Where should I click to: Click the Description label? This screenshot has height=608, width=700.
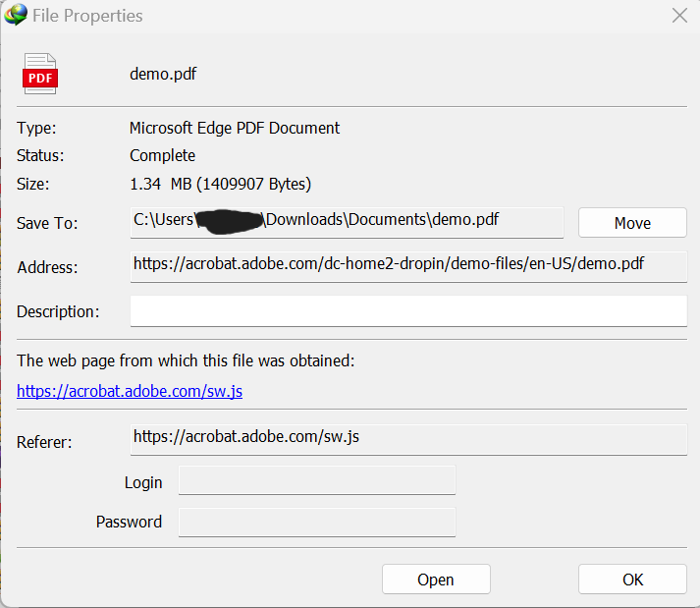click(x=58, y=311)
